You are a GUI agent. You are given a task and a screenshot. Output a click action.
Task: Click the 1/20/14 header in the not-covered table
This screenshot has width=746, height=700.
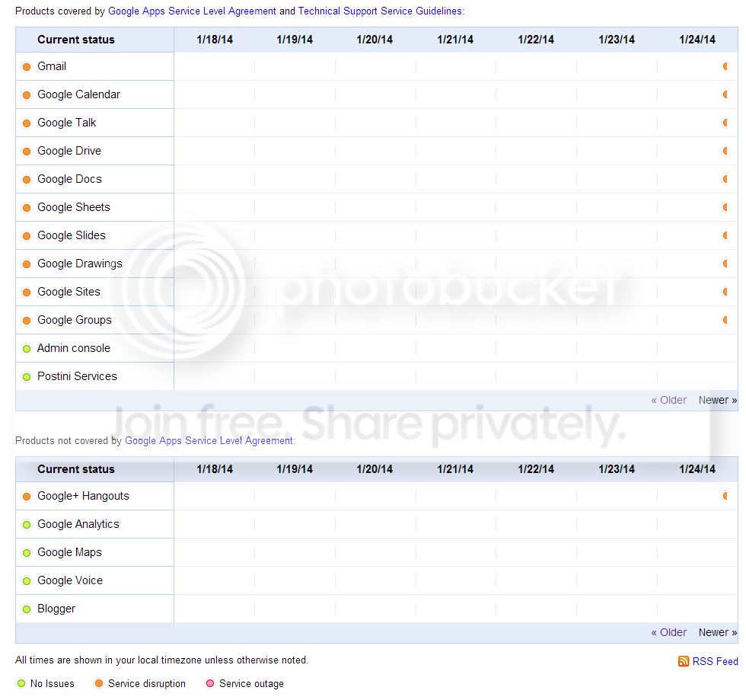(375, 469)
